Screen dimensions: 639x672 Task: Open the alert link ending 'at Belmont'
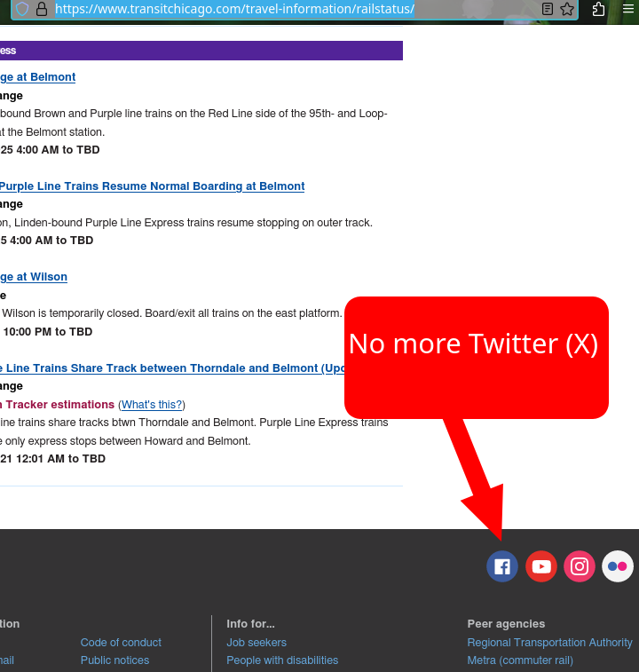37,77
